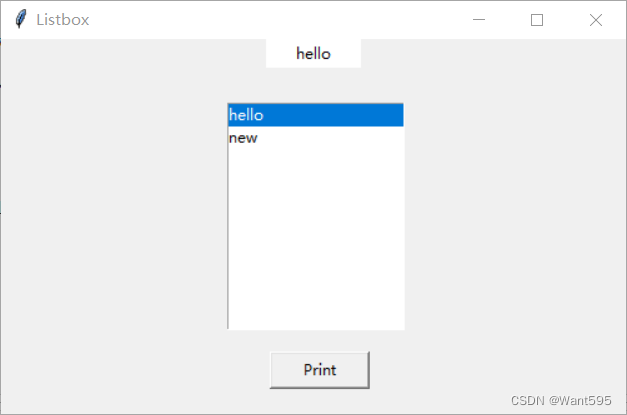The image size is (627, 415).
Task: Click the blank title bar area beside minimize
Action: coord(300,20)
